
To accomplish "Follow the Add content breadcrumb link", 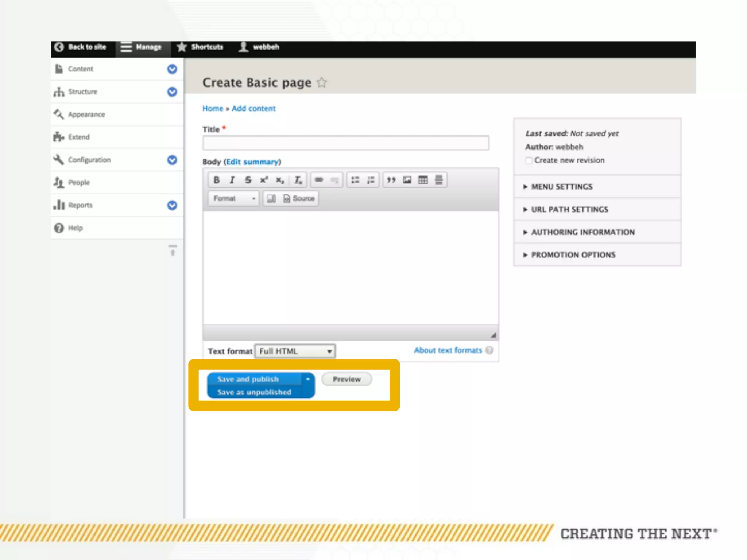I will pyautogui.click(x=253, y=109).
